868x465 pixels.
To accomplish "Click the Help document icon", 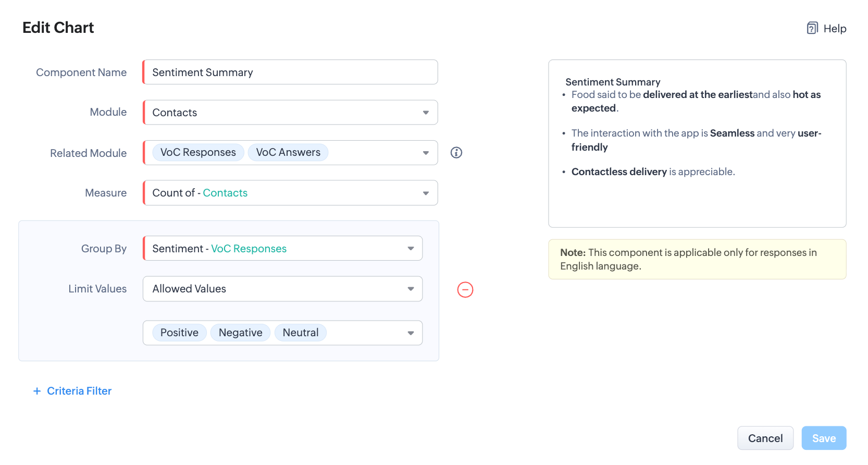I will 812,28.
